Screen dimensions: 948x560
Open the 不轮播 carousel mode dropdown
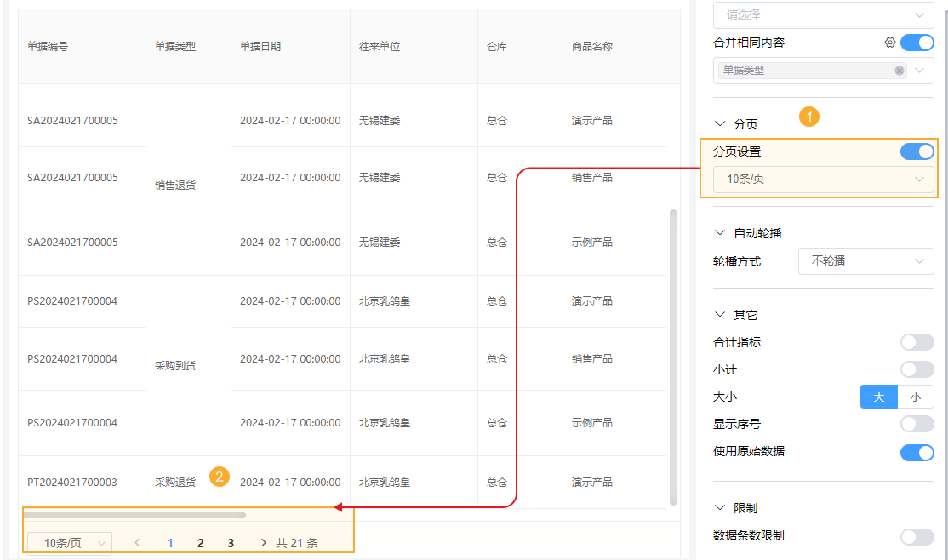(x=865, y=261)
